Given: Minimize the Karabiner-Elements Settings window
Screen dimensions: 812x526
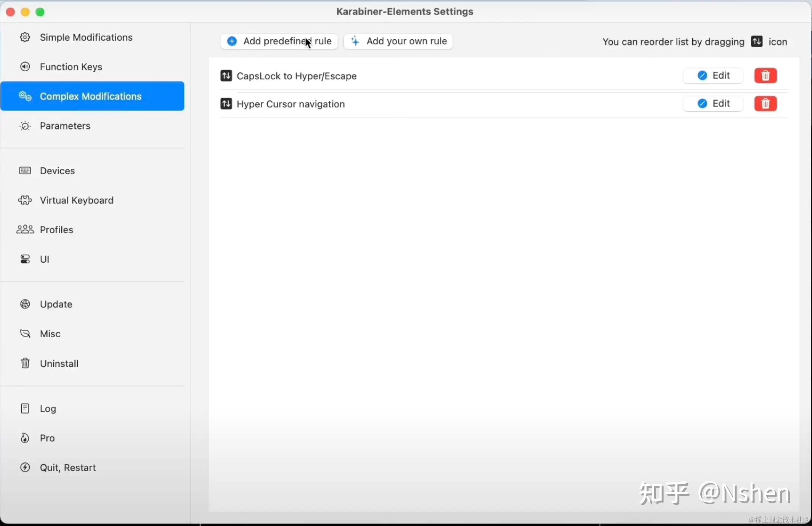Looking at the screenshot, I should [25, 12].
